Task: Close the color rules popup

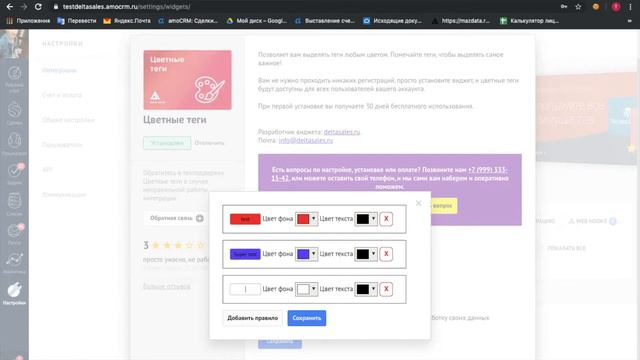Action: (418, 203)
